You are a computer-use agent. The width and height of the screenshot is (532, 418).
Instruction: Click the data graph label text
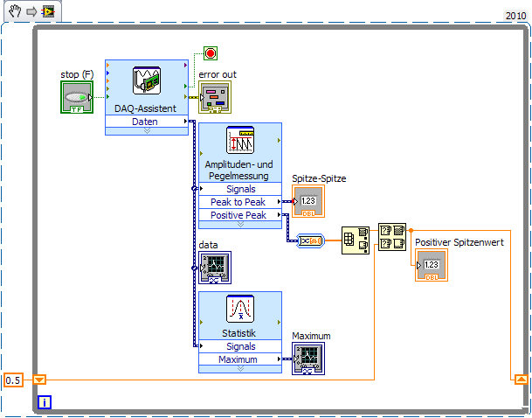(208, 245)
